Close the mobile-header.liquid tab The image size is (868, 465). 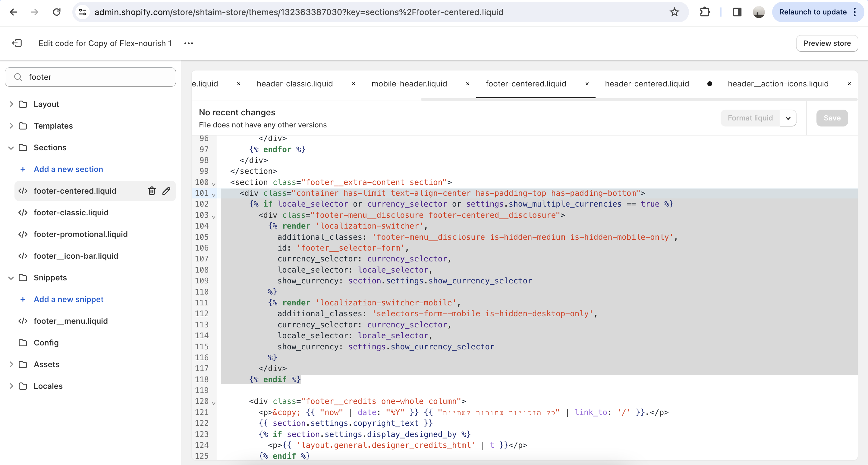coord(468,84)
